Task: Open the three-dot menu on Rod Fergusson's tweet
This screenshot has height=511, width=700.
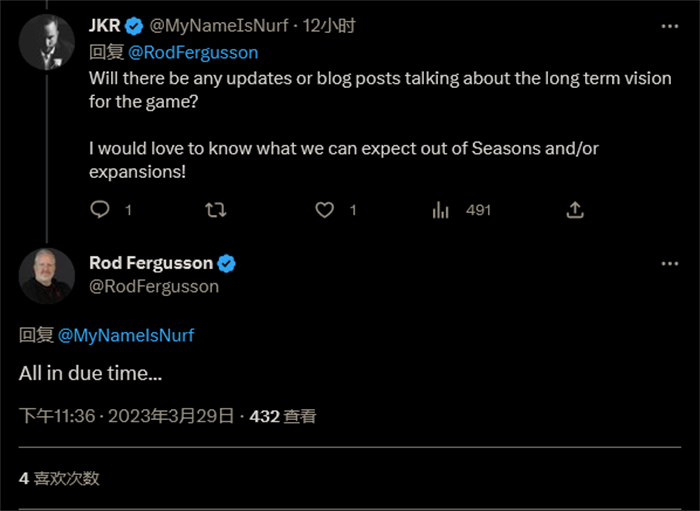Action: (669, 263)
